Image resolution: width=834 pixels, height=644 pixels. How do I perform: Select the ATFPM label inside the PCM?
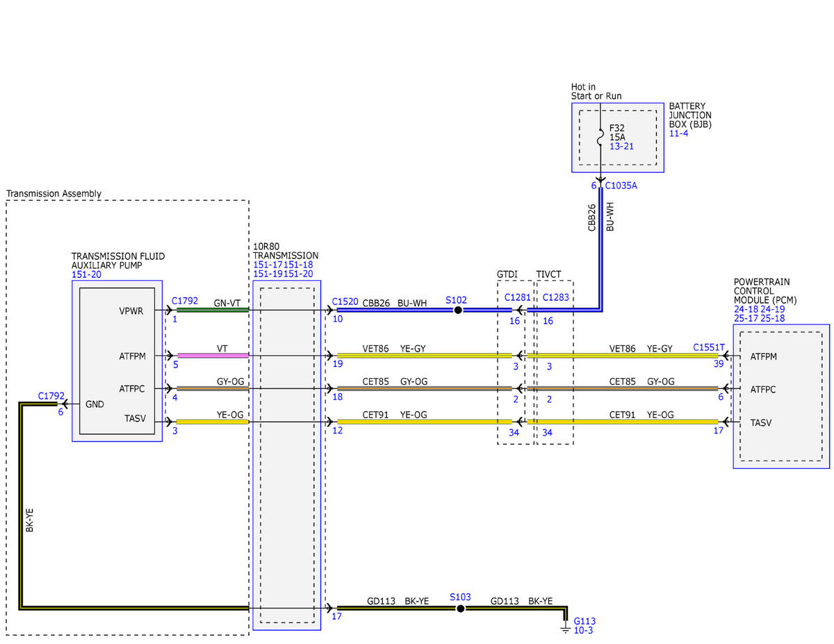[x=764, y=357]
